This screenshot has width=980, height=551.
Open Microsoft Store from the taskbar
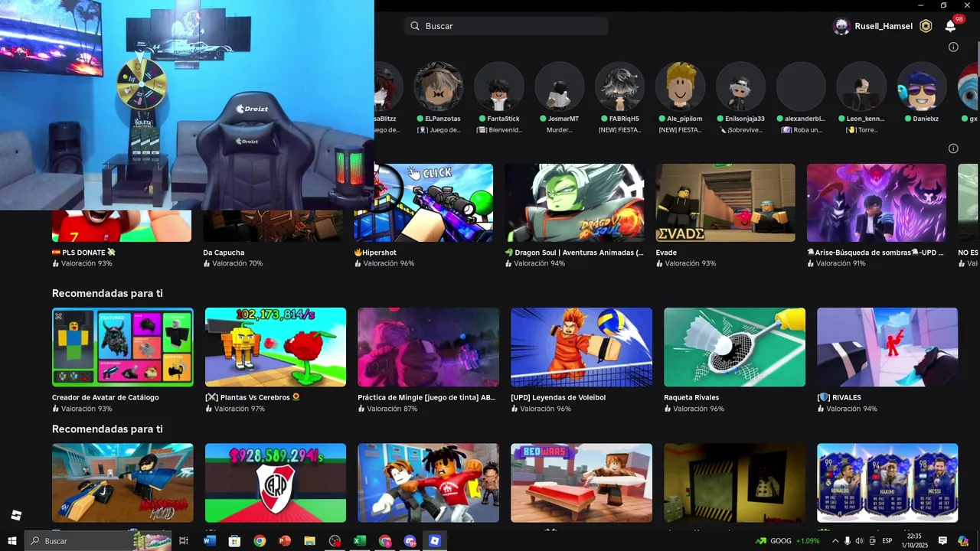[234, 541]
